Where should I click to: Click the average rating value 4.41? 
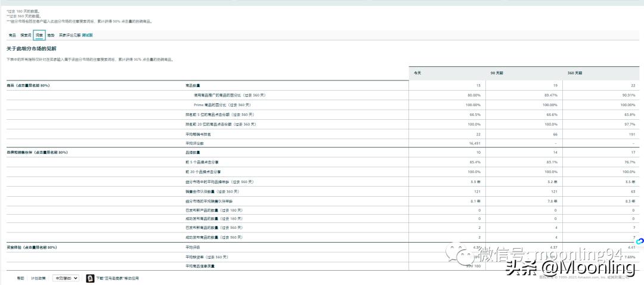(631, 247)
